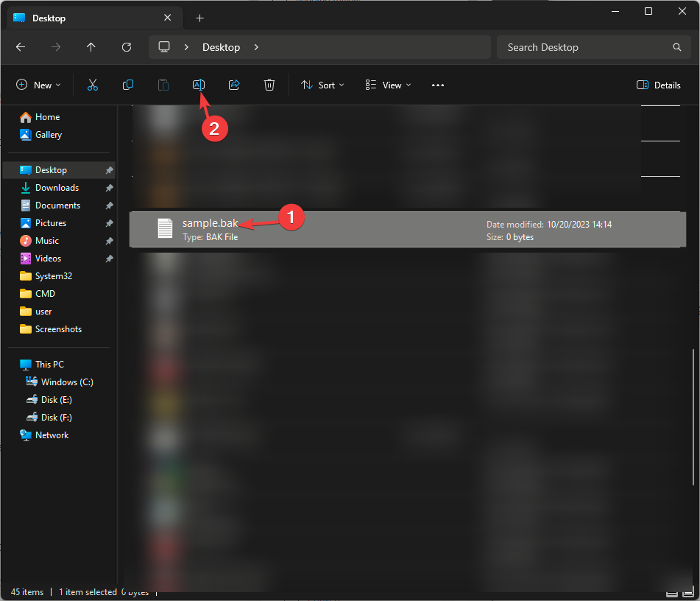This screenshot has width=700, height=601.
Task: Unpin Desktop from quick access
Action: (109, 170)
